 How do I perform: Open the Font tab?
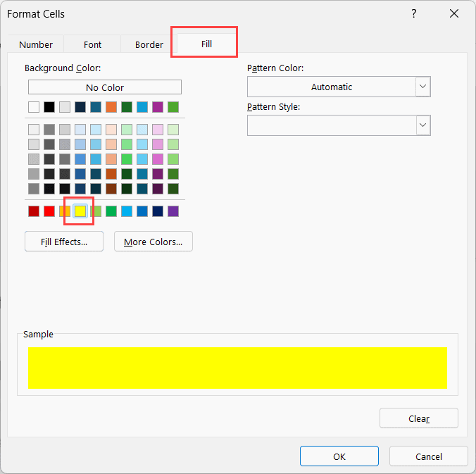(93, 44)
